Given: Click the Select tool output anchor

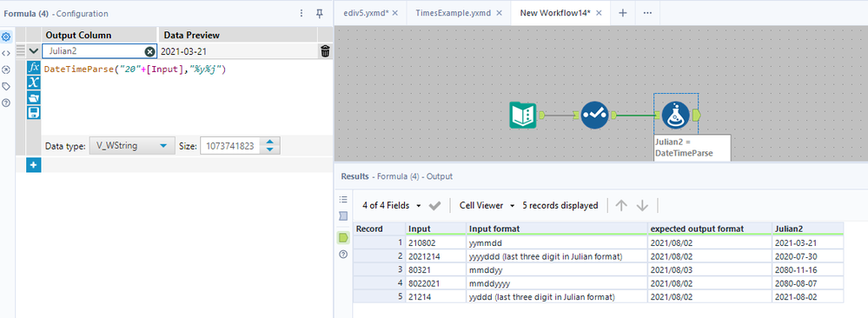Looking at the screenshot, I should click(x=613, y=116).
